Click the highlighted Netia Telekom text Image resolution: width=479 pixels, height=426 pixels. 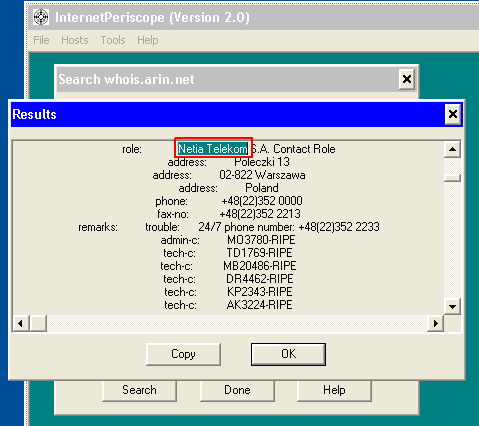[x=213, y=149]
